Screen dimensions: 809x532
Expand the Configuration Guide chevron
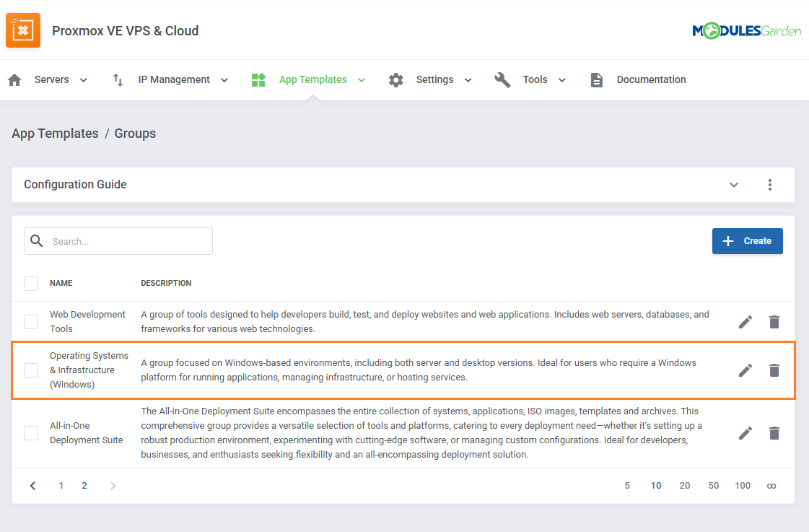click(x=734, y=185)
